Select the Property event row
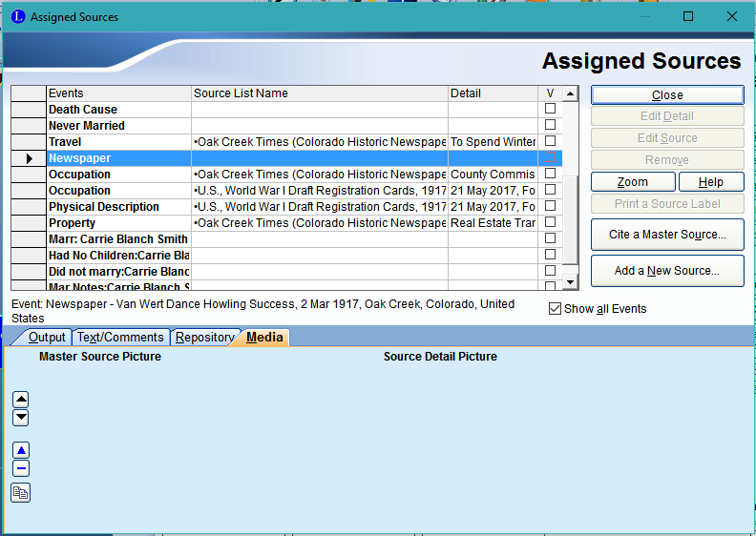The image size is (756, 536). click(x=118, y=223)
